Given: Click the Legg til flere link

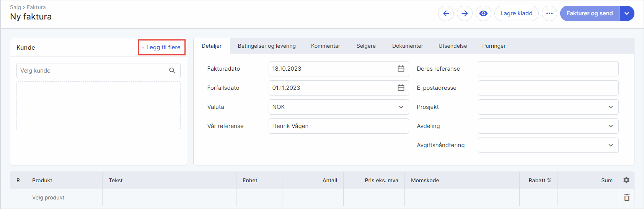Looking at the screenshot, I should coord(161,47).
